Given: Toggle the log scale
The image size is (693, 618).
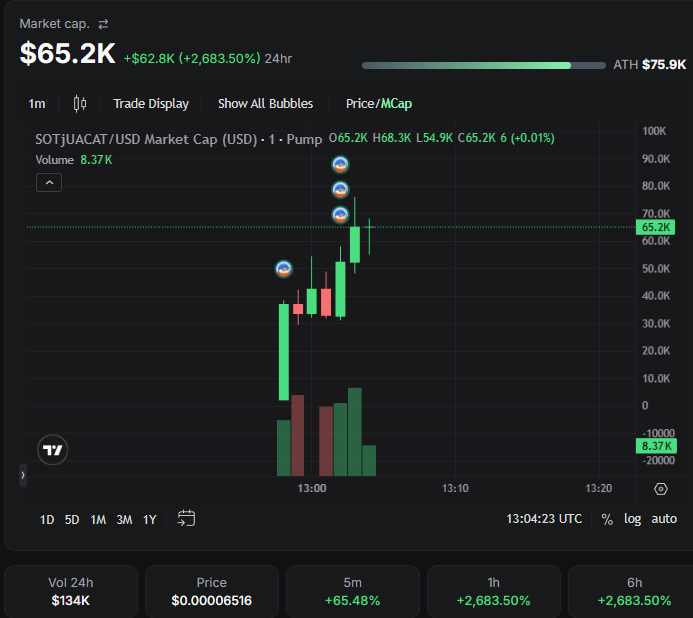Looking at the screenshot, I should (x=632, y=519).
